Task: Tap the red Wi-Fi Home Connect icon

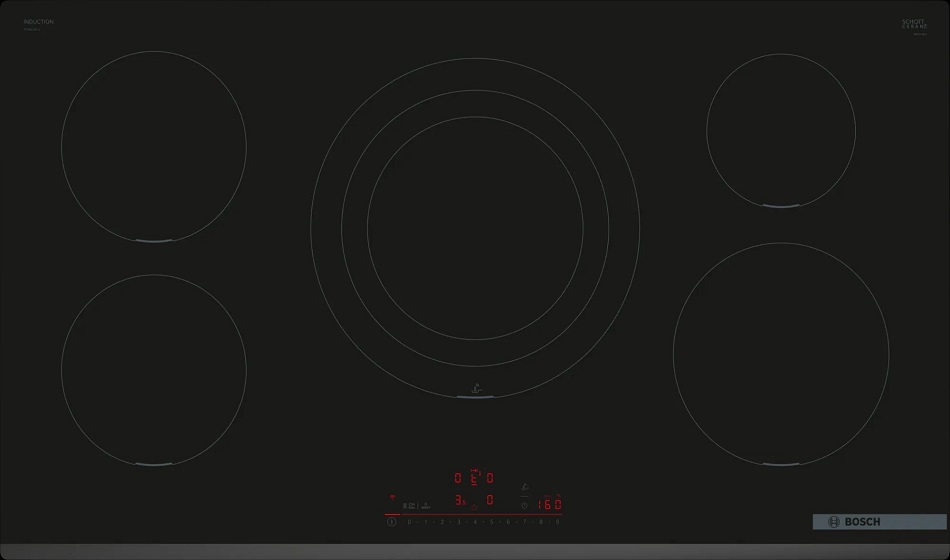Action: [x=393, y=495]
